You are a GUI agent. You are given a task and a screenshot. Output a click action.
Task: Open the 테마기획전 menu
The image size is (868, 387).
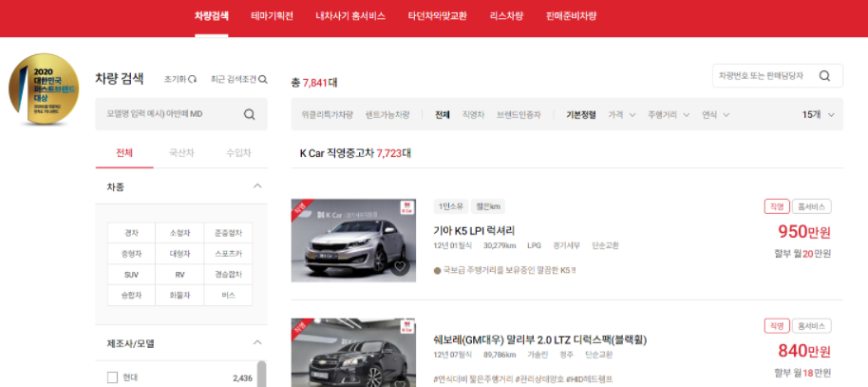(272, 16)
